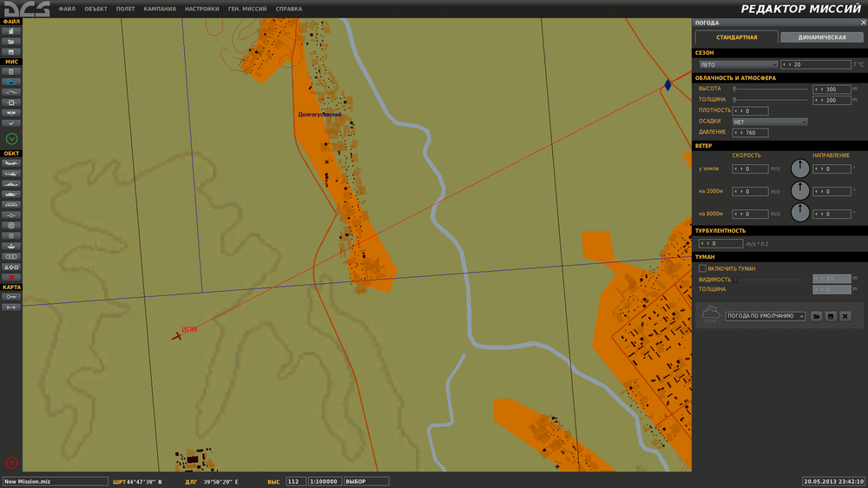Click the на 8000м wind direction field

tap(832, 214)
